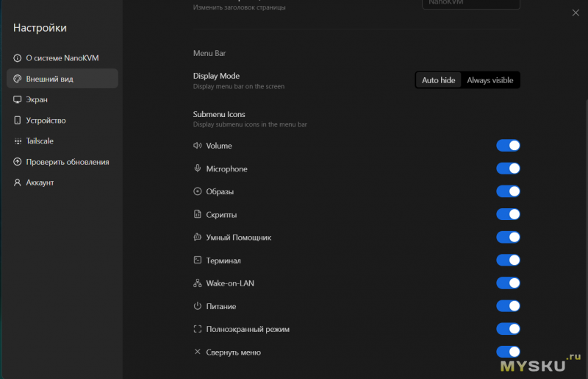588x379 pixels.
Task: Choose Auto hide display mode
Action: (439, 80)
